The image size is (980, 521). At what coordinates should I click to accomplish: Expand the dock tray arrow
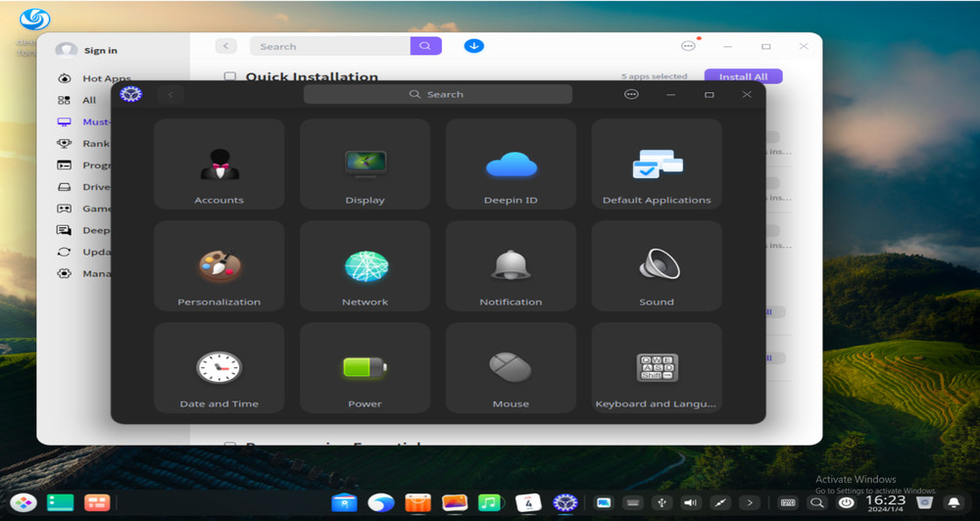[x=750, y=503]
